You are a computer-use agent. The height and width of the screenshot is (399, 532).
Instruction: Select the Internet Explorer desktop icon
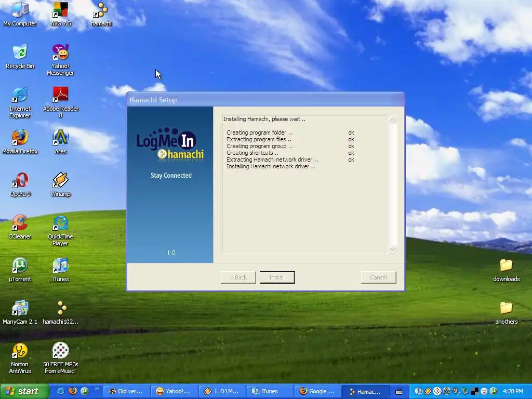coord(20,102)
